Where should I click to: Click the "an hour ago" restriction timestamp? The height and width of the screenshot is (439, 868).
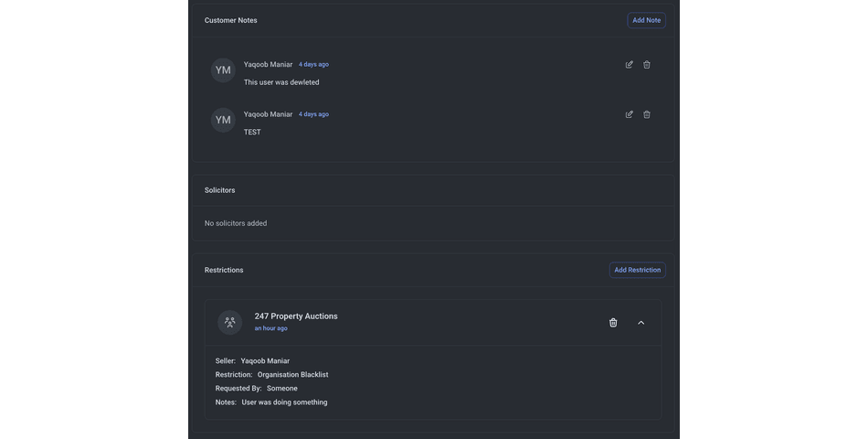[x=270, y=328]
